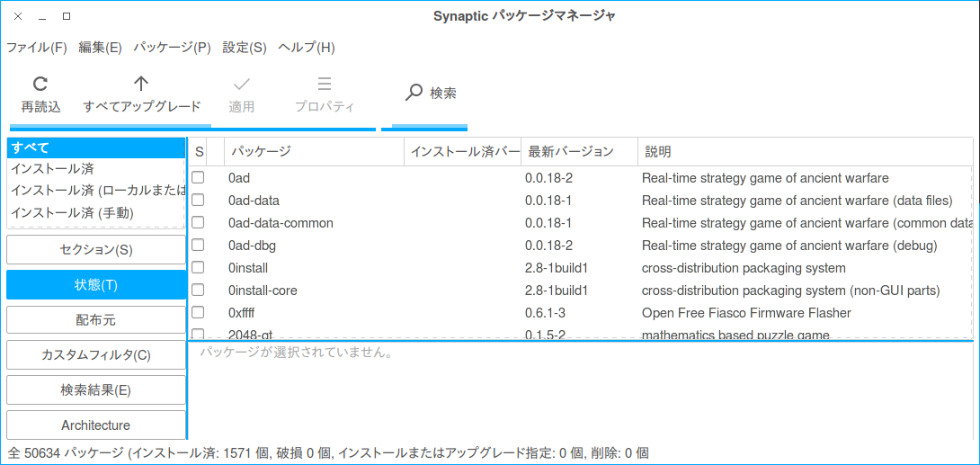980x465 pixels.
Task: Select インストール済 (ローカルまたは filter entry
Action: [x=95, y=191]
